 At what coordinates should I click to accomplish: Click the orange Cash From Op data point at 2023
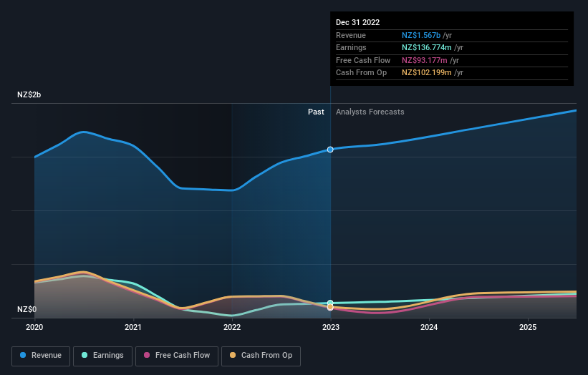pyautogui.click(x=330, y=307)
